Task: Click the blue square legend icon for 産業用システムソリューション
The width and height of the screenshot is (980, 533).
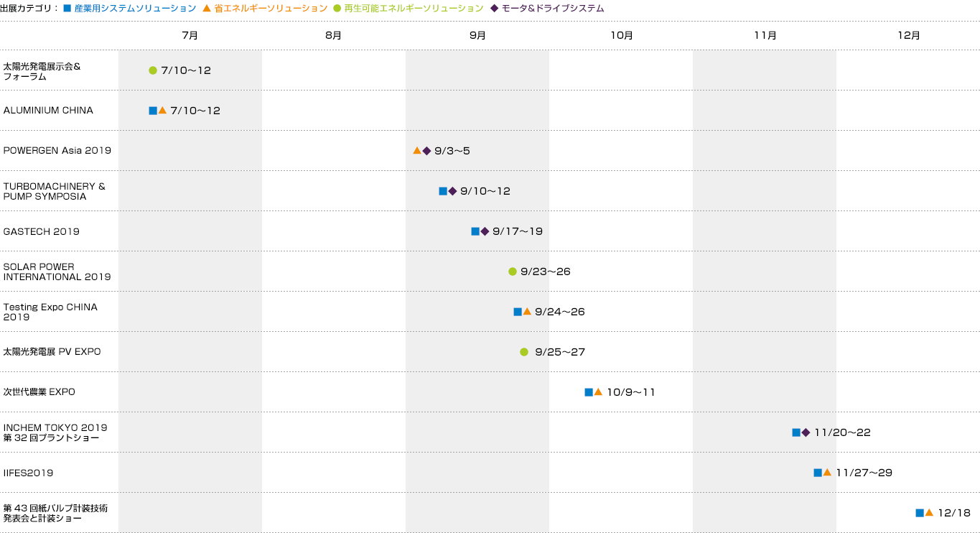Action: 67,9
